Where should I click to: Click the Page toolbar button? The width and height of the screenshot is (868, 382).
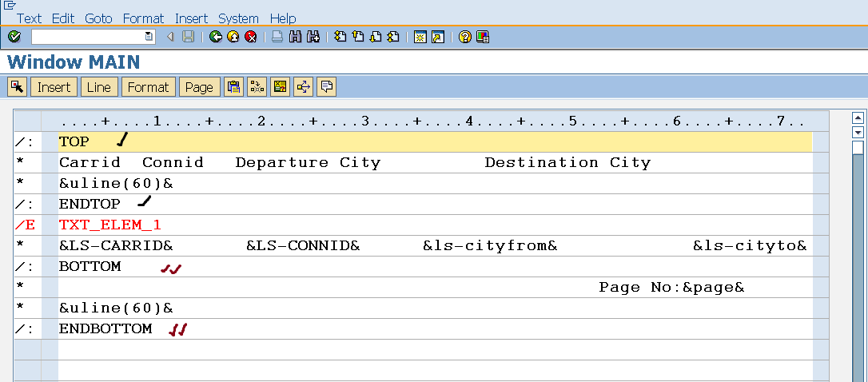point(199,87)
